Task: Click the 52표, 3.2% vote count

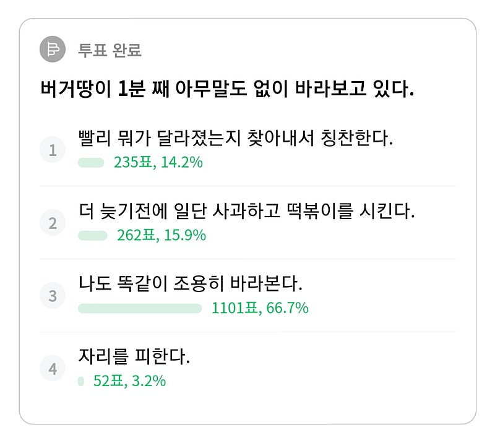Action: (129, 381)
